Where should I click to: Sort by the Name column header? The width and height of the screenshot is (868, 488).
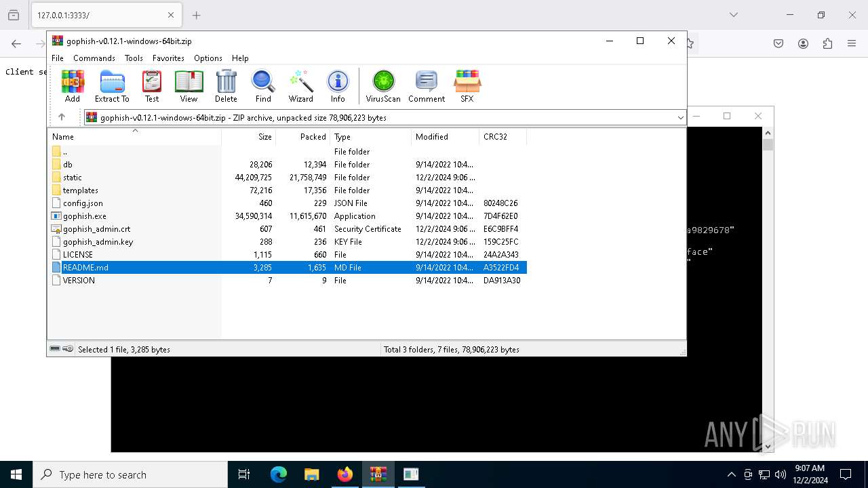coord(134,137)
